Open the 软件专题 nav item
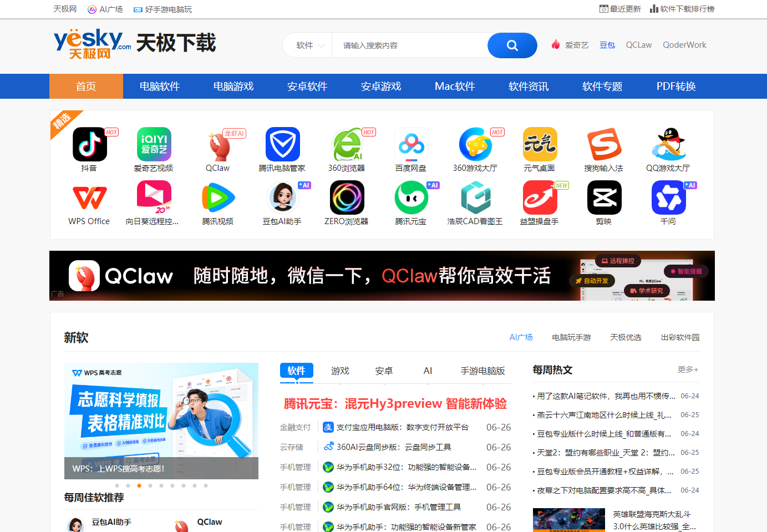Screen dimensions: 767x532 pos(602,86)
